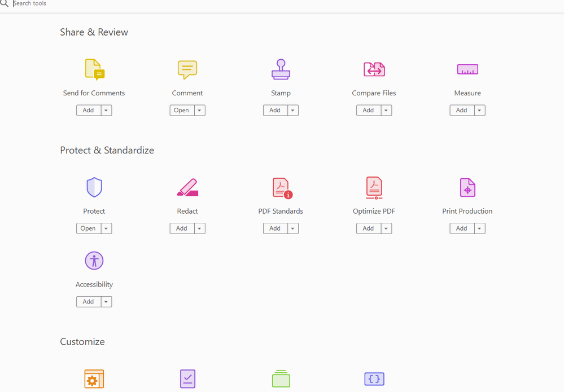Click the Accessibility label text
Image resolution: width=564 pixels, height=392 pixels.
click(x=94, y=285)
